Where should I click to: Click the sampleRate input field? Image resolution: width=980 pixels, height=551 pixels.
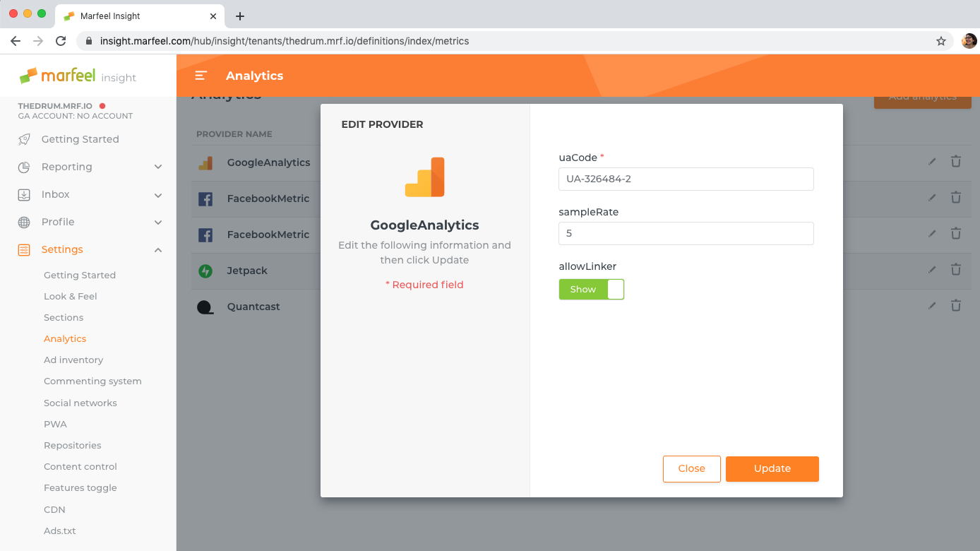686,233
